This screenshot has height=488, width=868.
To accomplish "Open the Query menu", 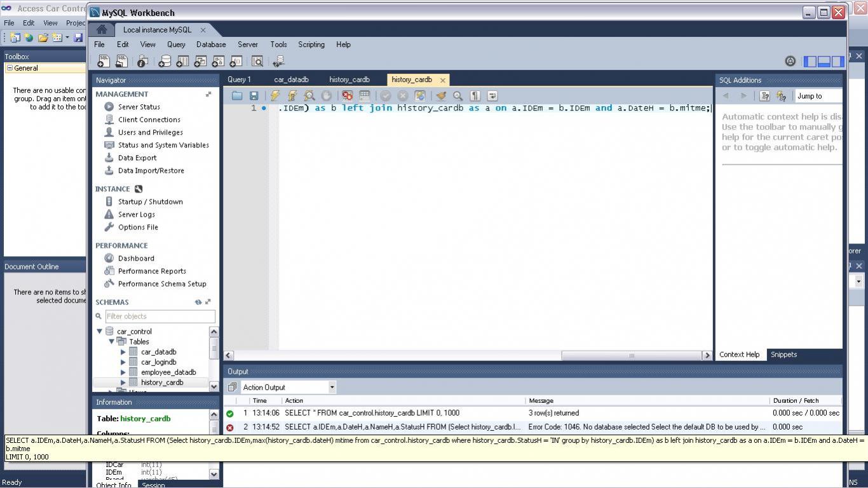I will coord(176,44).
